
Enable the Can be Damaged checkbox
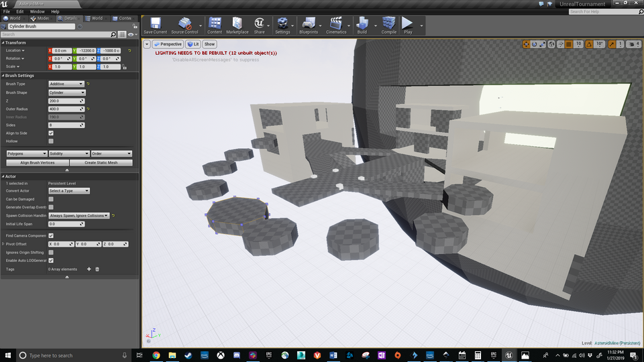pyautogui.click(x=51, y=199)
